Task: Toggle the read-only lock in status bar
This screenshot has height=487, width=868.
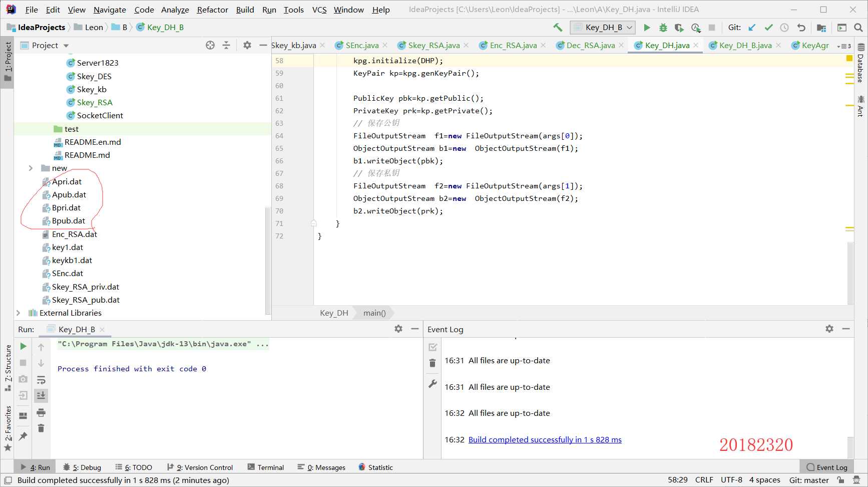Action: click(840, 480)
